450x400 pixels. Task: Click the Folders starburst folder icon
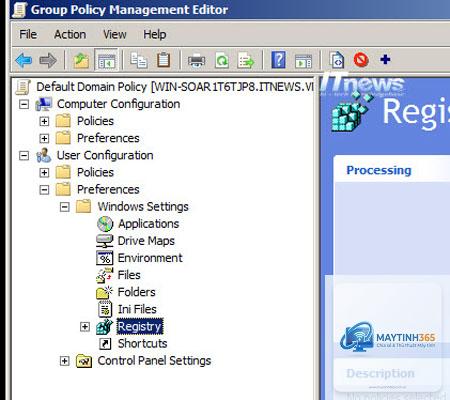[105, 292]
